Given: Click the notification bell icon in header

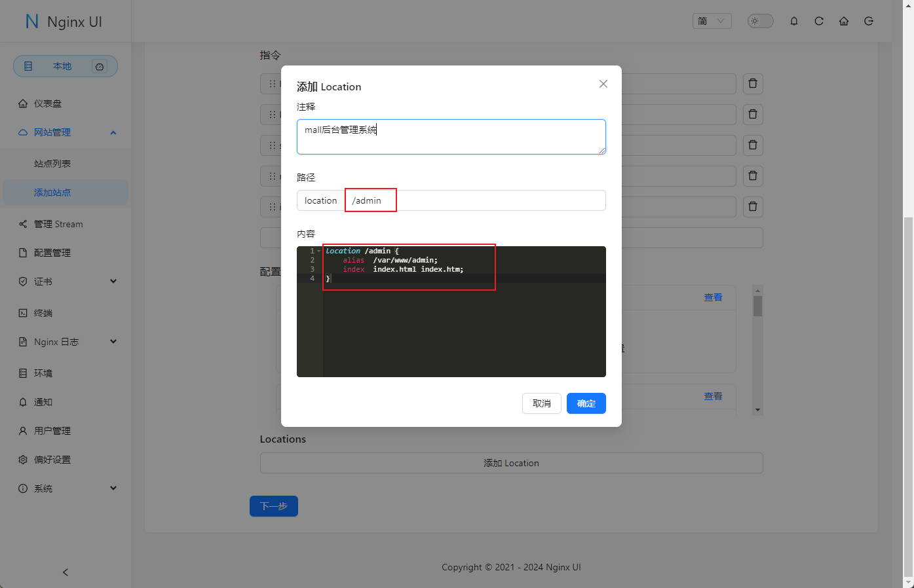Looking at the screenshot, I should coord(794,21).
